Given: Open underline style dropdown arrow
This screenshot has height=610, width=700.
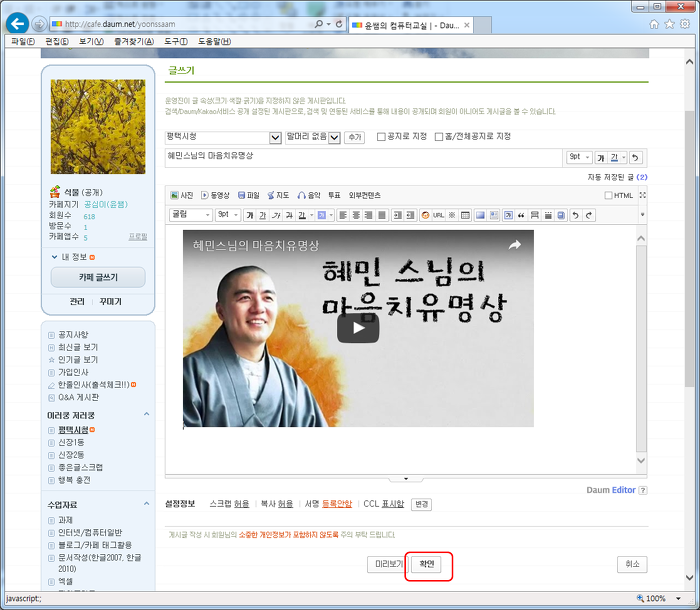Looking at the screenshot, I should click(312, 215).
